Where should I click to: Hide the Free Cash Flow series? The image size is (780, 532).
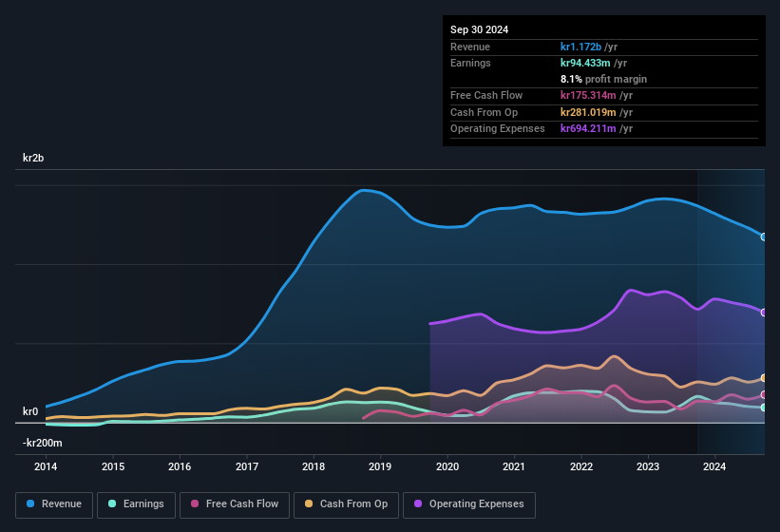click(x=233, y=504)
